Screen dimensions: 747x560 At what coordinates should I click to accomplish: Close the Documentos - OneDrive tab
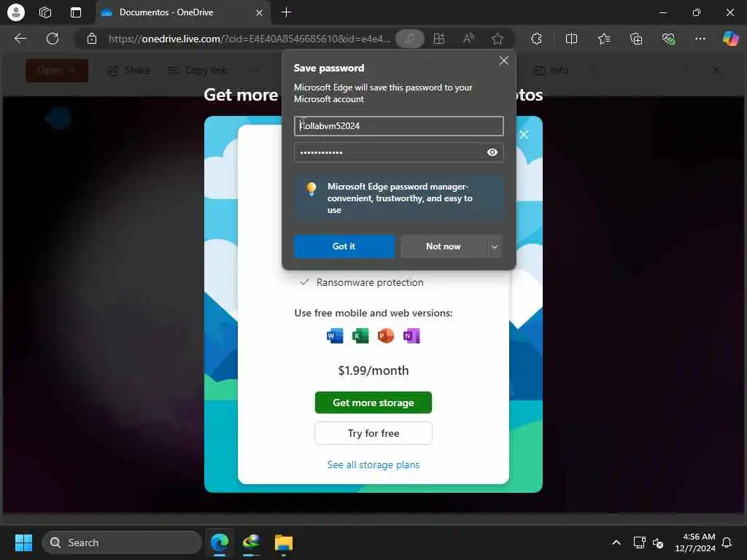tap(259, 12)
